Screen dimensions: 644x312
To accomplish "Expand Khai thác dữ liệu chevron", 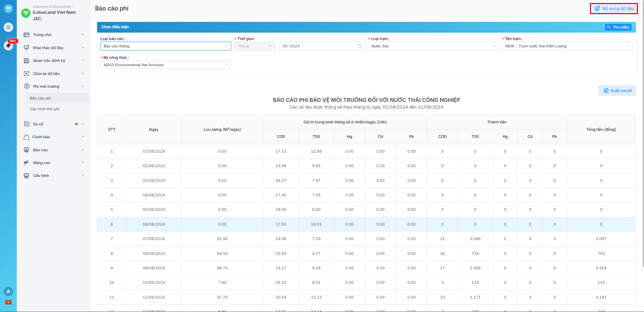I will (83, 48).
